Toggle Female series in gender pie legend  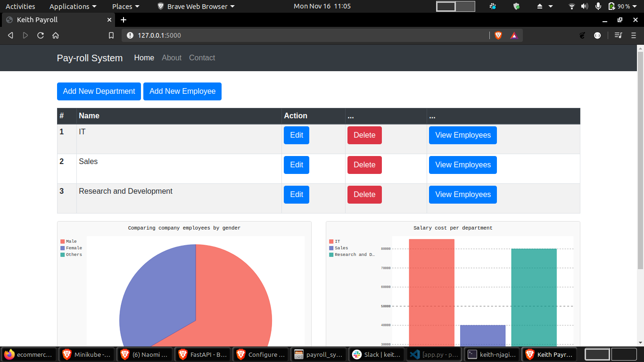[71, 248]
